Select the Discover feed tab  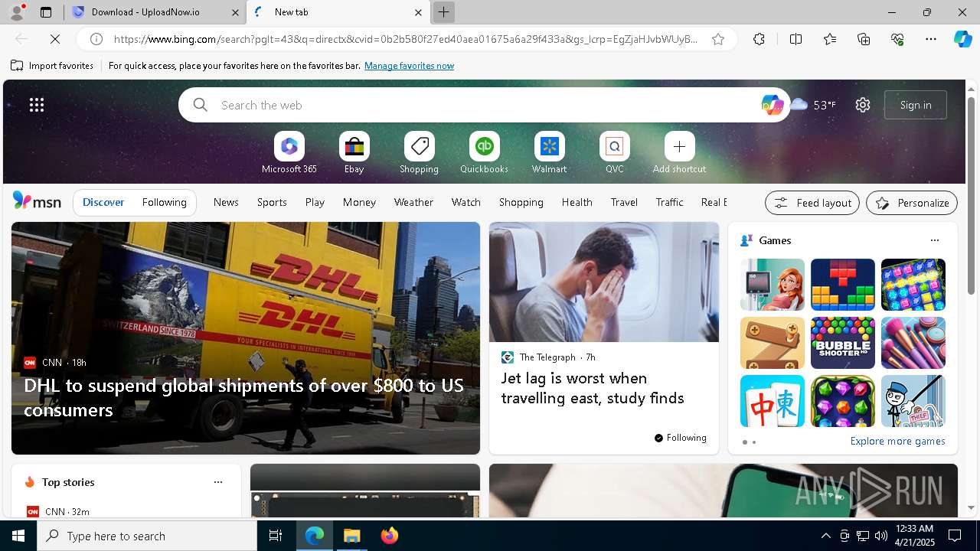point(103,202)
